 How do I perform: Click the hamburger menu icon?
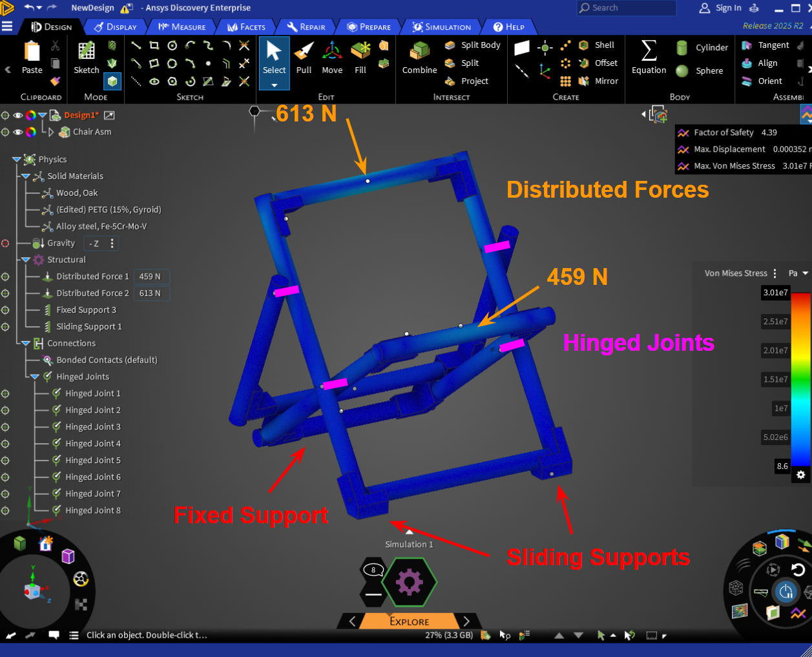7,26
